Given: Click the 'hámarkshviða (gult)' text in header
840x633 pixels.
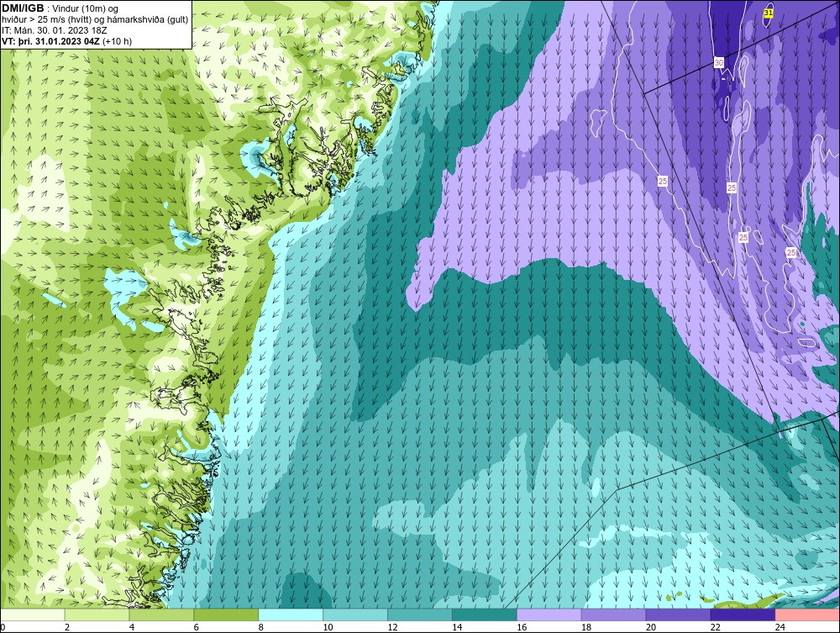Looking at the screenshot, I should click(x=149, y=20).
